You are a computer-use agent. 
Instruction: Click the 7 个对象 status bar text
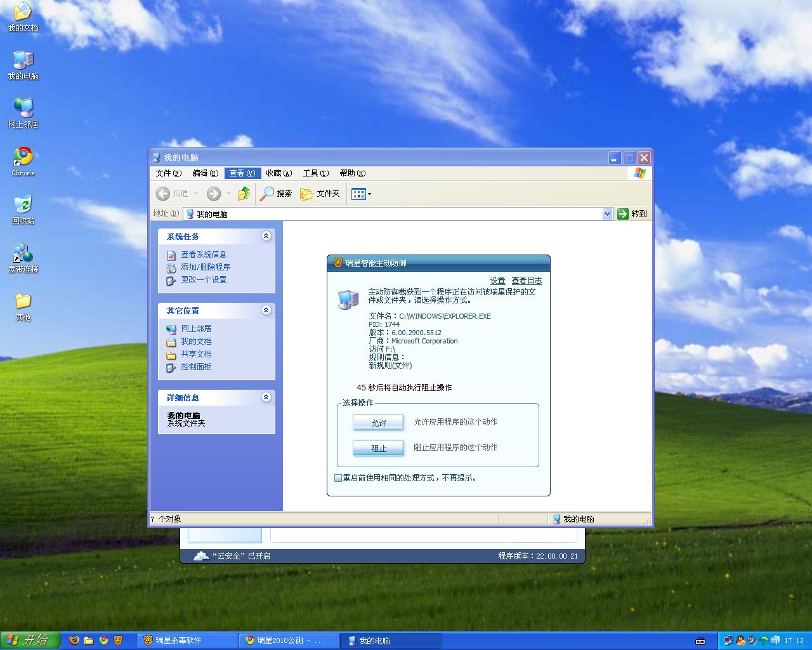point(166,519)
